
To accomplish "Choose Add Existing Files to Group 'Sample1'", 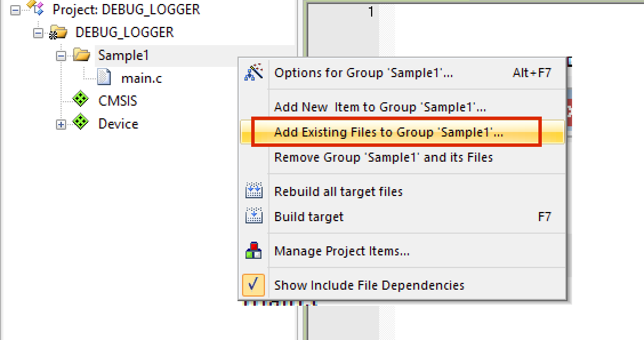I will point(389,132).
